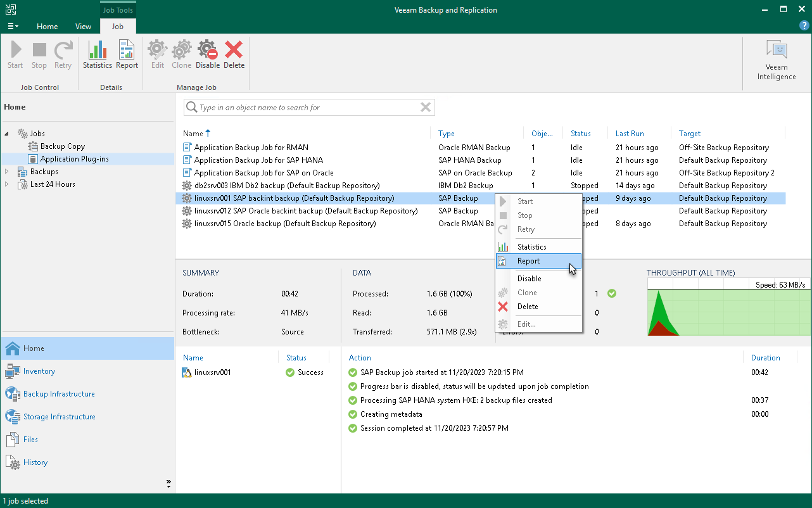Screen dimensions: 812x508
Task: Clone the selected job via ribbon icon
Action: (x=181, y=54)
